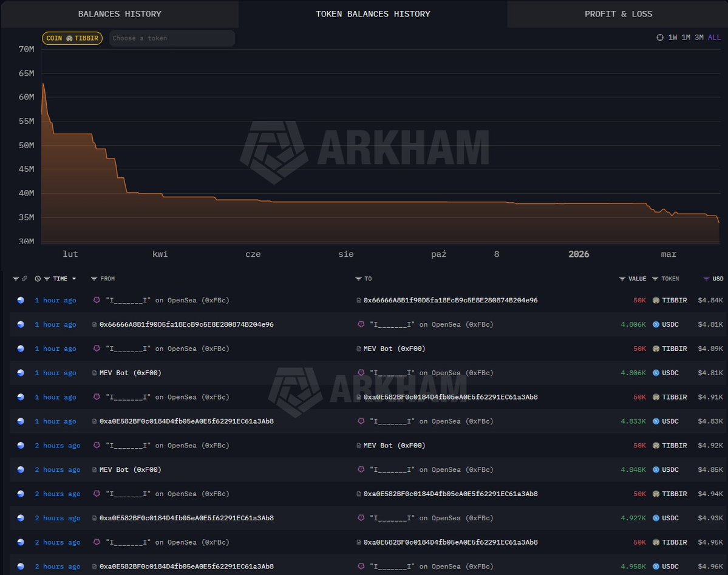Screen dimensions: 728x575
Task: Click chain icon in the $4.91K row
Action: tap(21, 397)
